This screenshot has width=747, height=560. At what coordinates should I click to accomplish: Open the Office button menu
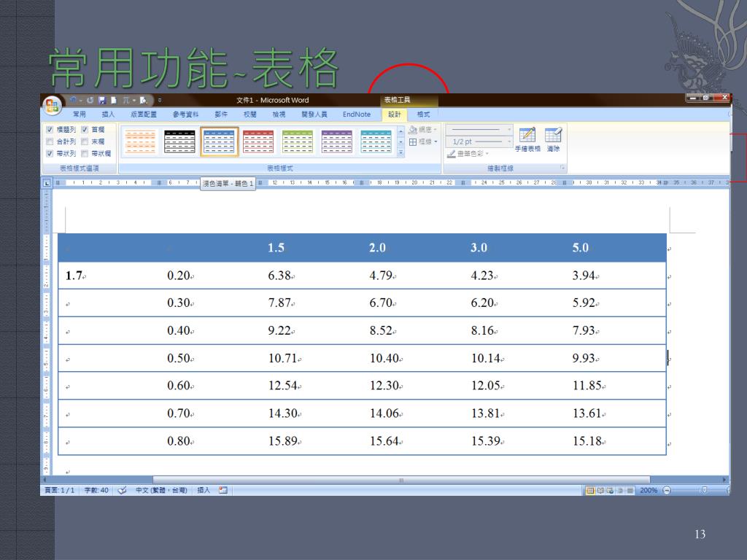pos(52,105)
